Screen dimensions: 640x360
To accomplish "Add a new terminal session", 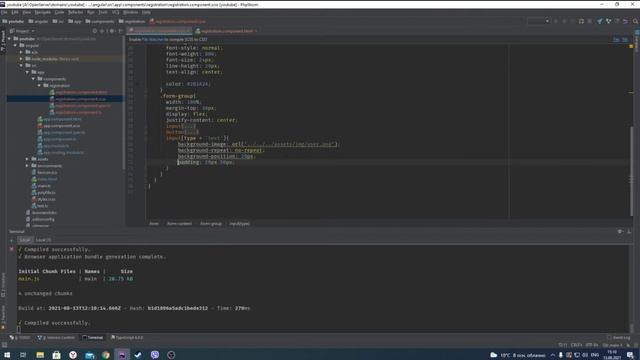I will [x=11, y=240].
